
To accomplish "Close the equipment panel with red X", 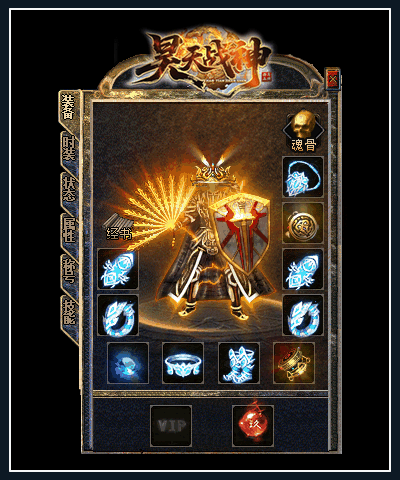I will click(x=333, y=79).
